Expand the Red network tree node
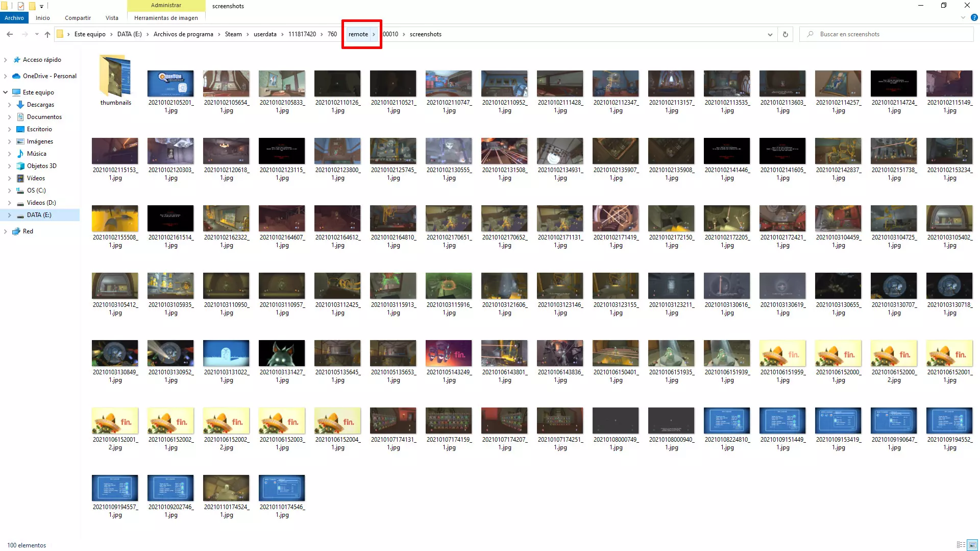980x551 pixels. tap(6, 231)
